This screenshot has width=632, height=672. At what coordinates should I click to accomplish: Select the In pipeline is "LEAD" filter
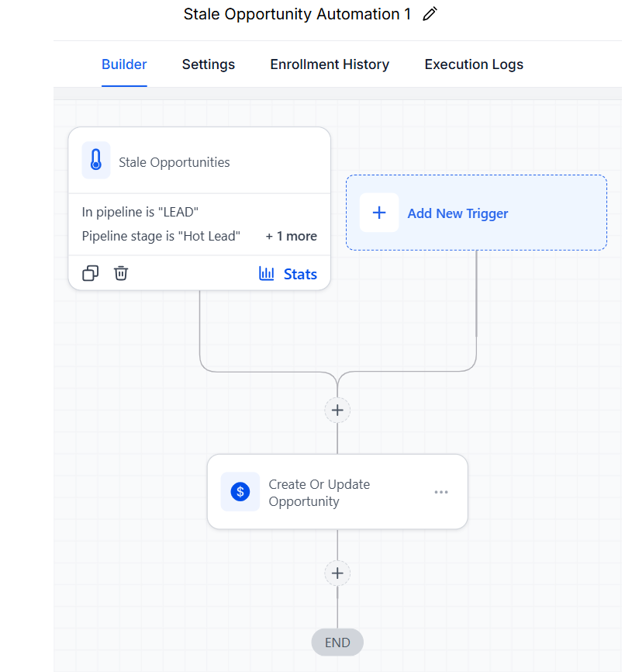pyautogui.click(x=140, y=212)
